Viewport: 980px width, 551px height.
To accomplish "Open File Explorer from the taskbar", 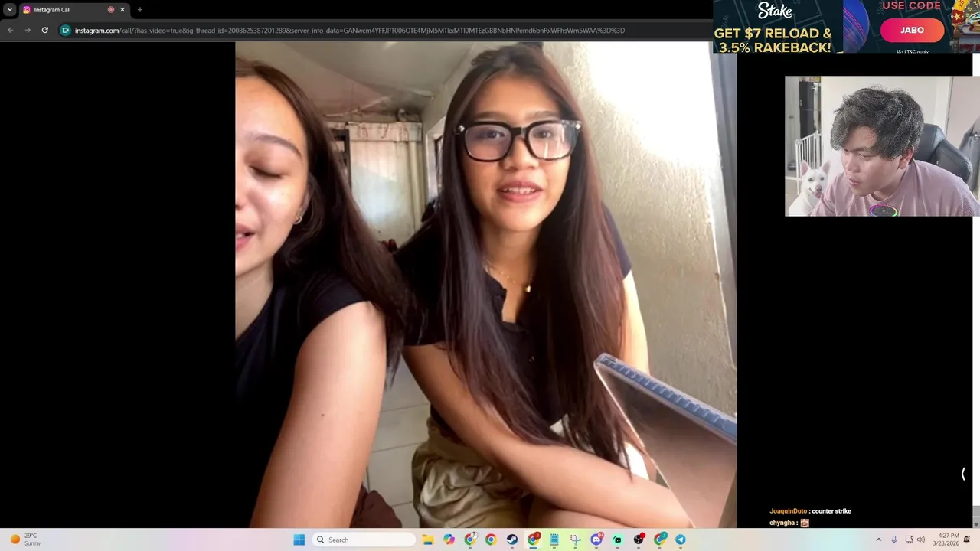I will 428,540.
